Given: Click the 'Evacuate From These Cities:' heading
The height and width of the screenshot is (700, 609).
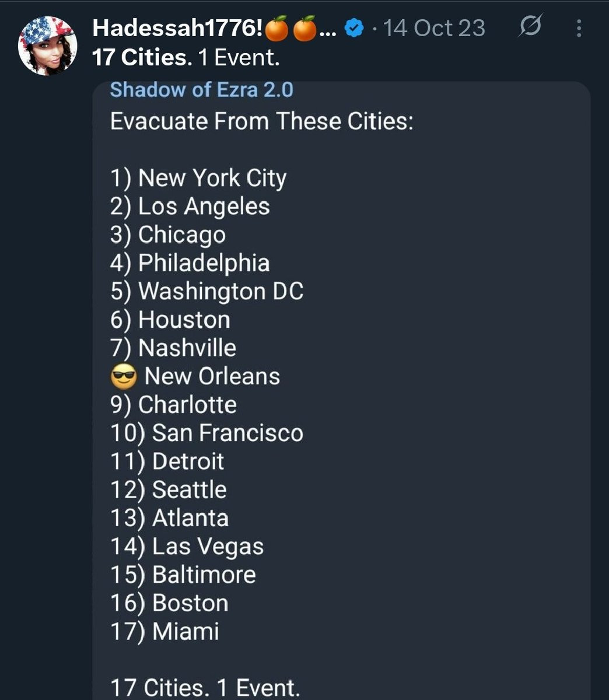Looking at the screenshot, I should click(x=261, y=121).
